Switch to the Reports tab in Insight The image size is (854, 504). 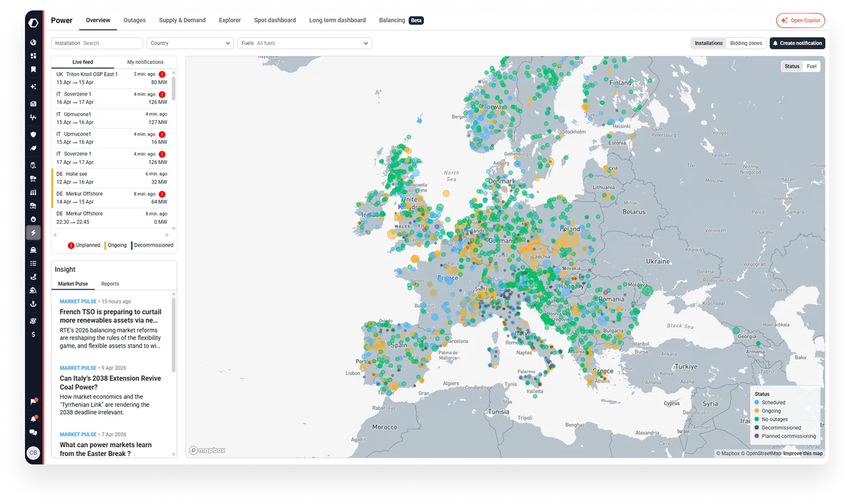110,284
